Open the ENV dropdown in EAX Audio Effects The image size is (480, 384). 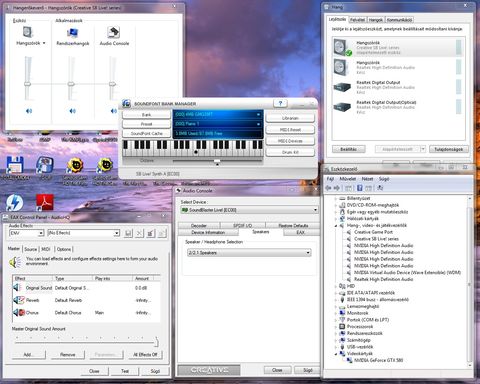tap(40, 233)
